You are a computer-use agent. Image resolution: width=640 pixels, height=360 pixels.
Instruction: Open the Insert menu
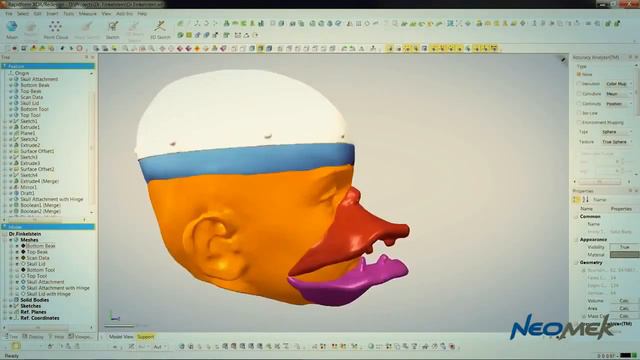tap(52, 13)
